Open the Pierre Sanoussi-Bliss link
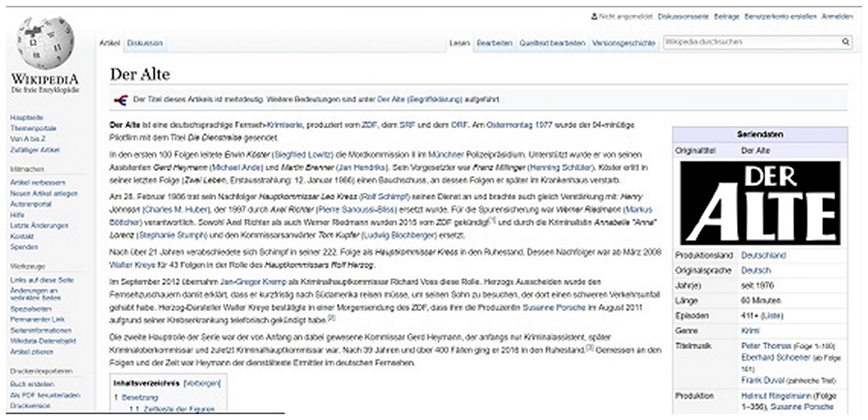 pyautogui.click(x=356, y=209)
